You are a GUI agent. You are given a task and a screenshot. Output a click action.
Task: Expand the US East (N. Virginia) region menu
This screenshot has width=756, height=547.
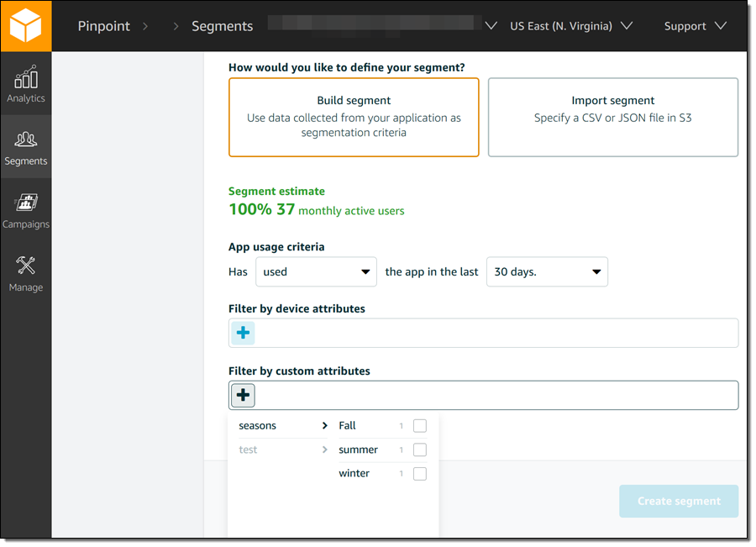570,26
